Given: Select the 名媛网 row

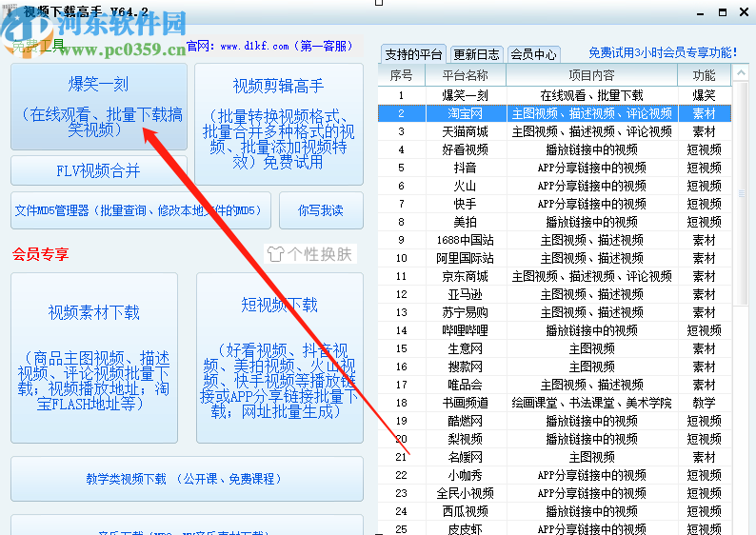Looking at the screenshot, I should 554,457.
